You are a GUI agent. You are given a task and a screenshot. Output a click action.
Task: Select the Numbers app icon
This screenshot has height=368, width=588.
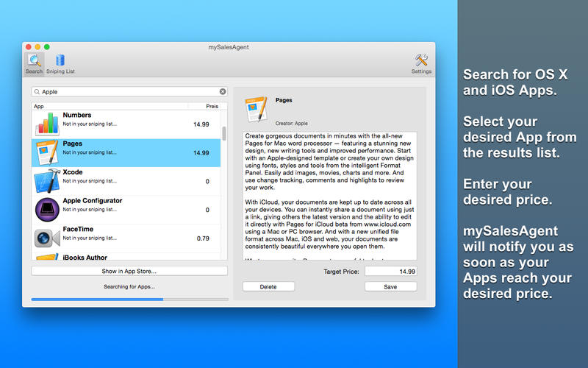[x=47, y=124]
